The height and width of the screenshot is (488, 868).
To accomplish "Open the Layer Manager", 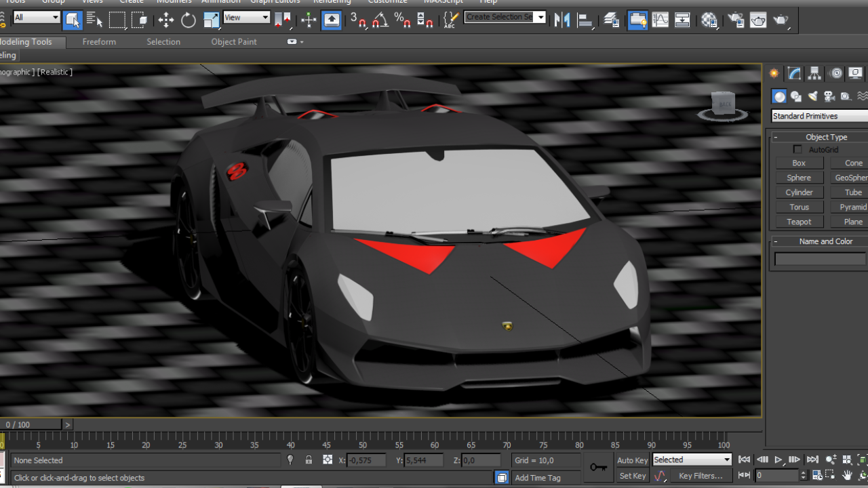I will [x=611, y=20].
